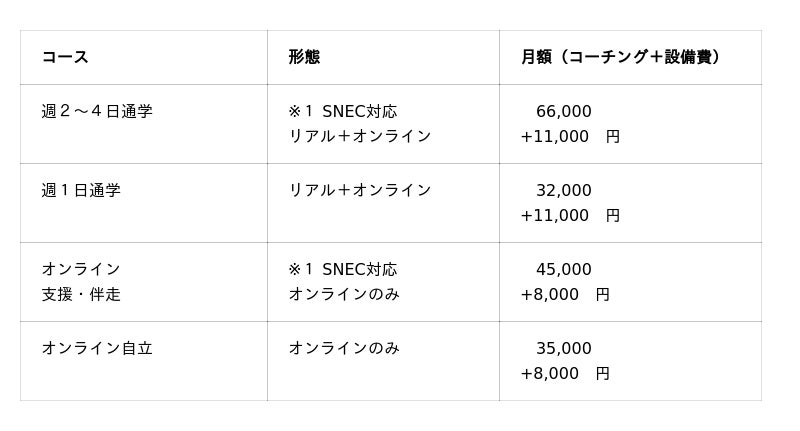Select the 週１日通学 course cell
Screen dimensions: 800x431
pyautogui.click(x=81, y=190)
